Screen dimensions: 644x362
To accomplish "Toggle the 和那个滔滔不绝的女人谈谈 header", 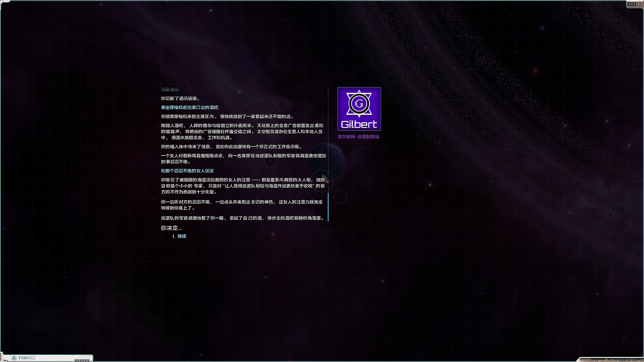I will point(187,171).
